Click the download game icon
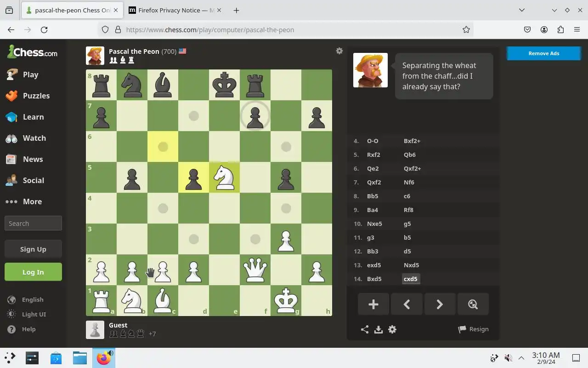 pyautogui.click(x=379, y=329)
